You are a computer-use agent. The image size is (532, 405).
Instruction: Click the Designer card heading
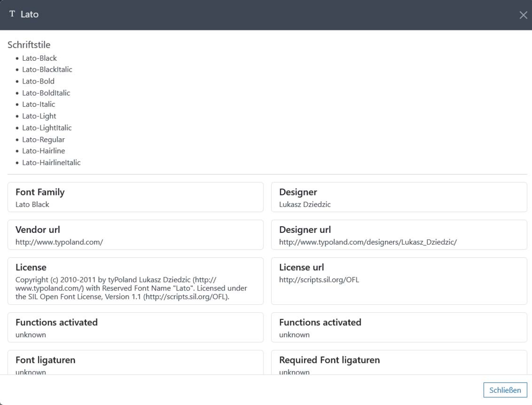pyautogui.click(x=298, y=192)
